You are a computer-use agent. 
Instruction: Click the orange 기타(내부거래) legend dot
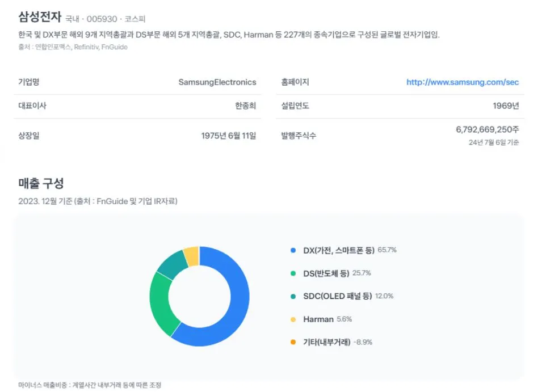pos(293,342)
